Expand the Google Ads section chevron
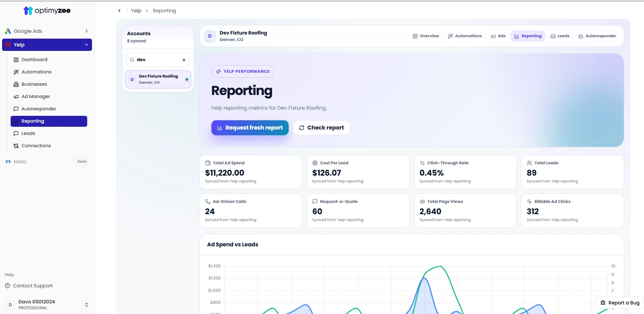This screenshot has width=644, height=314. 87,31
